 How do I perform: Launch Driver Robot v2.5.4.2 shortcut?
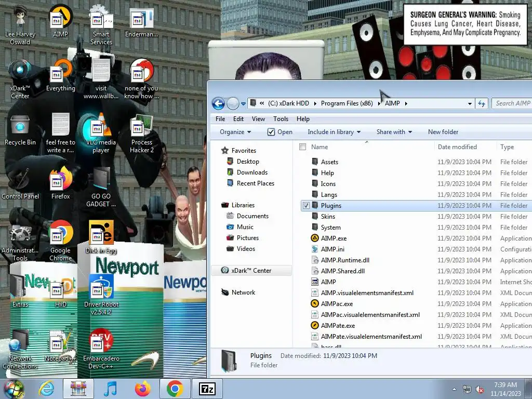coord(101,295)
